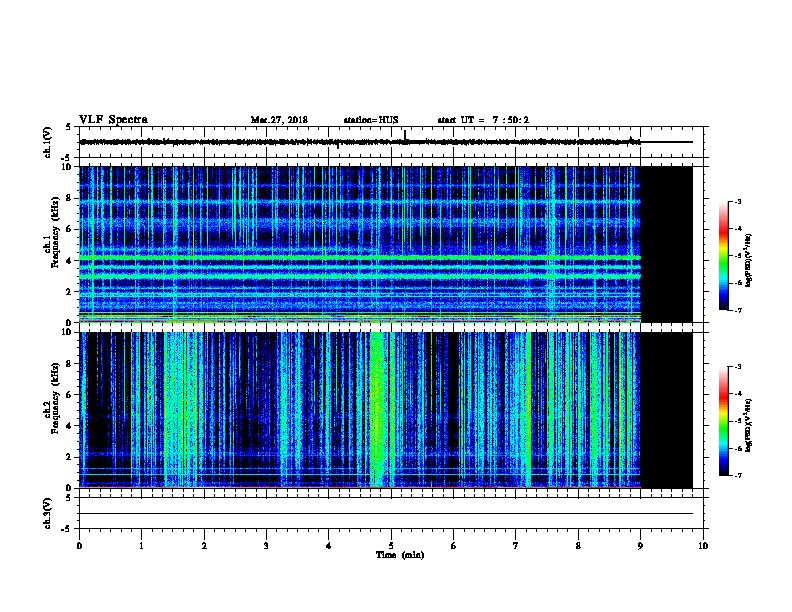Click time-axis tick label "4"
Screen dimensions: 792x612
329,546
